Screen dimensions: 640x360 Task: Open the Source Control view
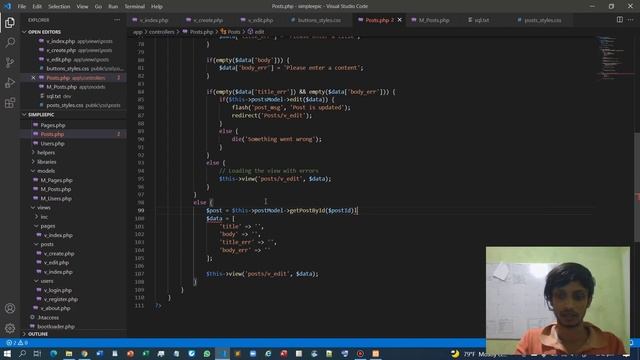(10, 62)
